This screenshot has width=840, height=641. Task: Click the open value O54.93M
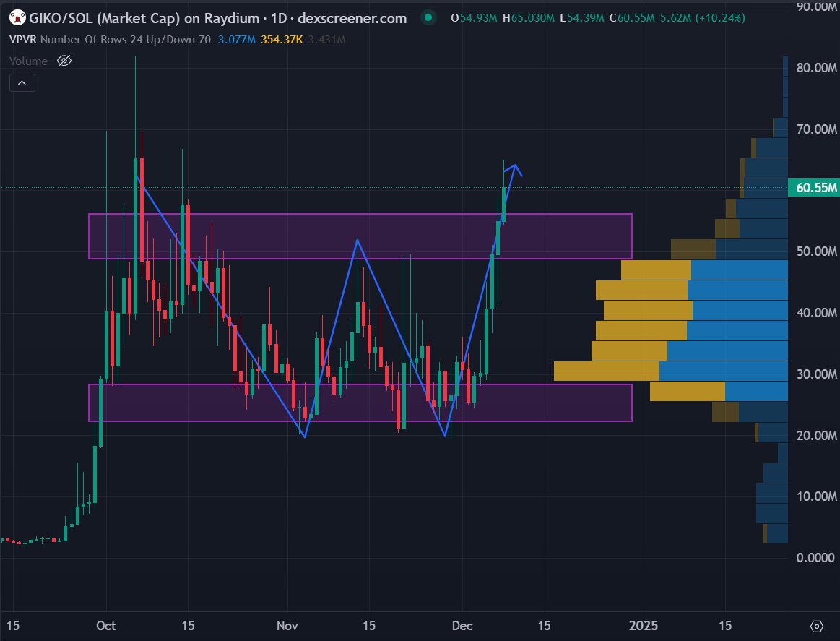tap(474, 18)
